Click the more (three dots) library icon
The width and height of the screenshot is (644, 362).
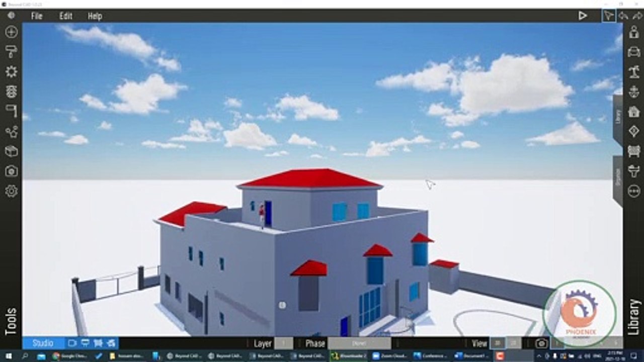(634, 191)
